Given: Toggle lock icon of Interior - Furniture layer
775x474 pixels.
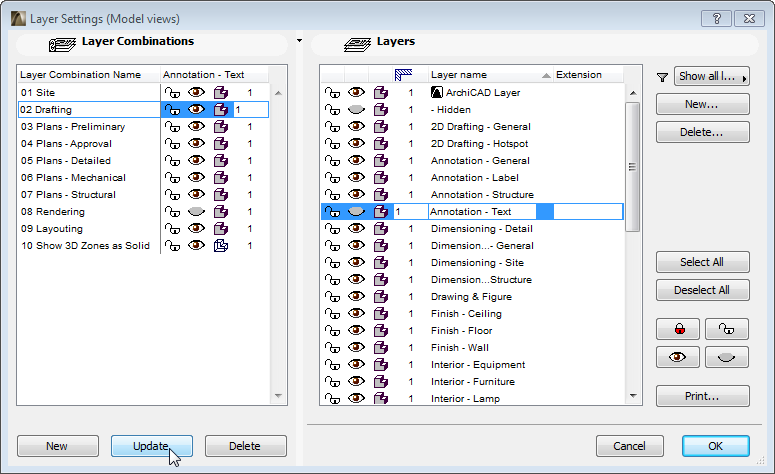Looking at the screenshot, I should 332,382.
